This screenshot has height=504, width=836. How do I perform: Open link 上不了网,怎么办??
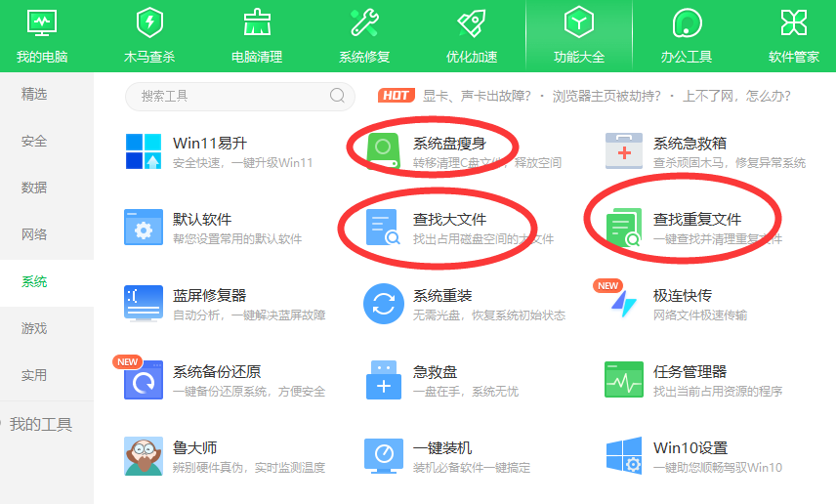pyautogui.click(x=736, y=96)
